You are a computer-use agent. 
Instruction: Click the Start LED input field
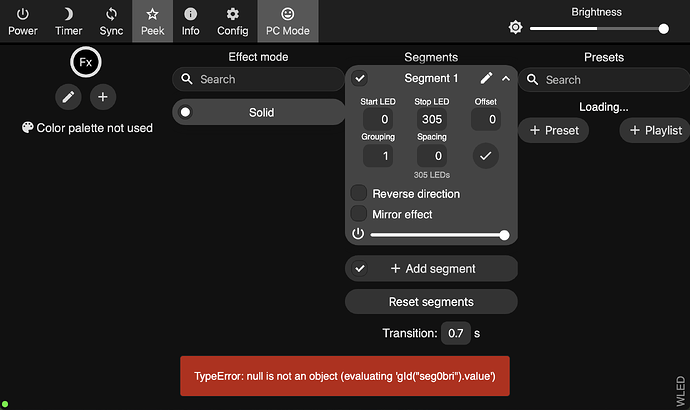[378, 119]
